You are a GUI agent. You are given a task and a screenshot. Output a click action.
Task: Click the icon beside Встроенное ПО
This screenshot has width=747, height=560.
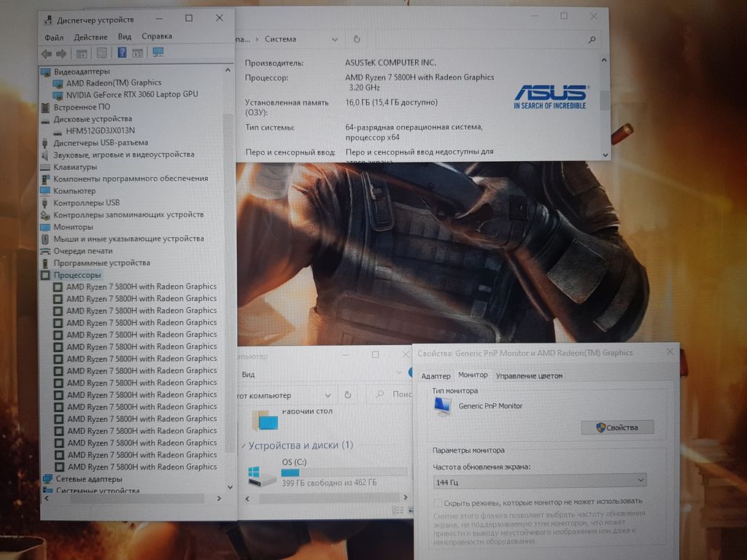45,108
